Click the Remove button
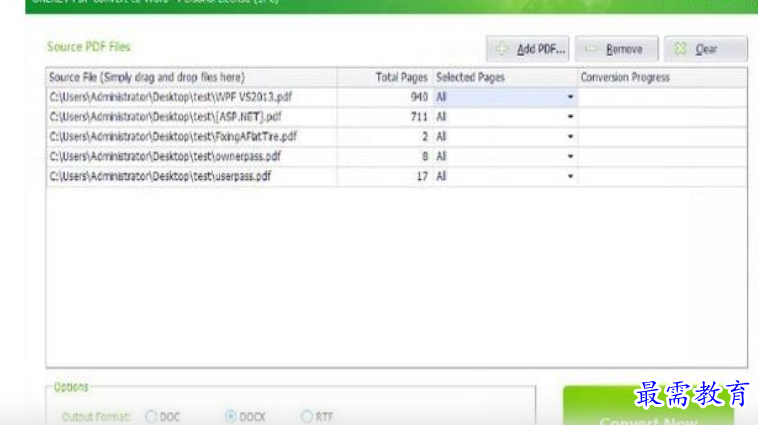The width and height of the screenshot is (758, 425). click(x=616, y=49)
